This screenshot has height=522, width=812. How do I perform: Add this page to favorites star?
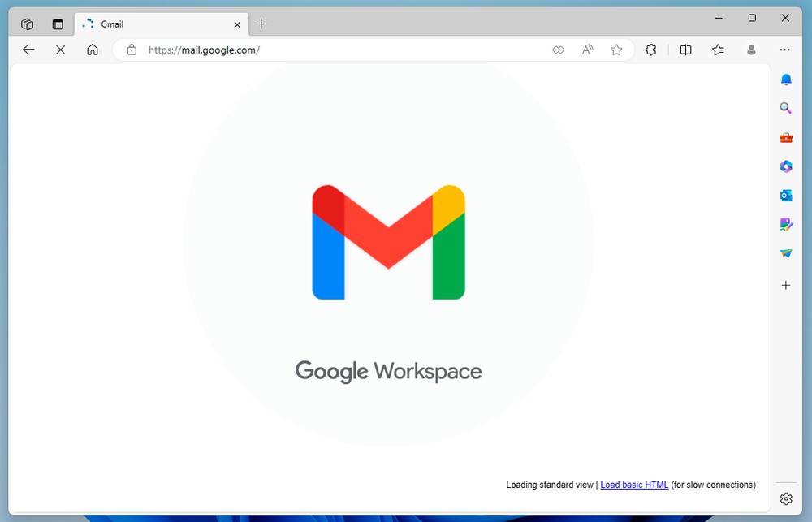616,50
